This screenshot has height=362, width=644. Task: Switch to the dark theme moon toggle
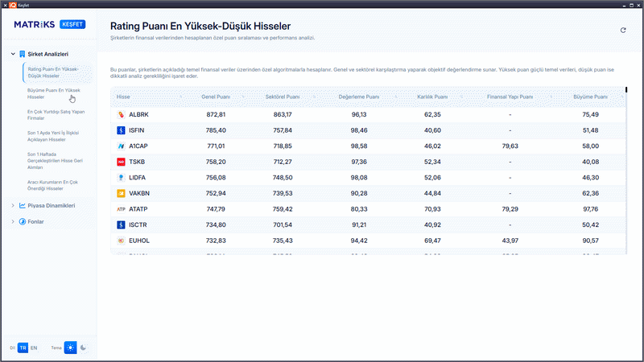83,348
